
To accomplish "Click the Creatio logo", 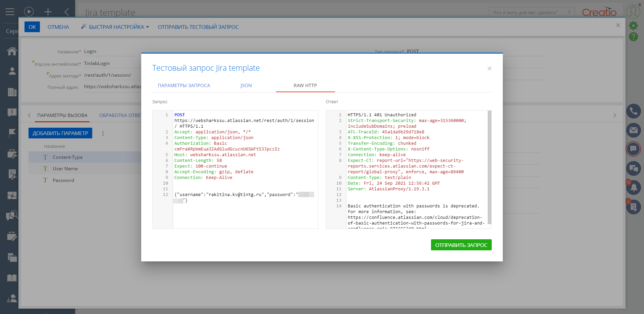I will pos(599,12).
